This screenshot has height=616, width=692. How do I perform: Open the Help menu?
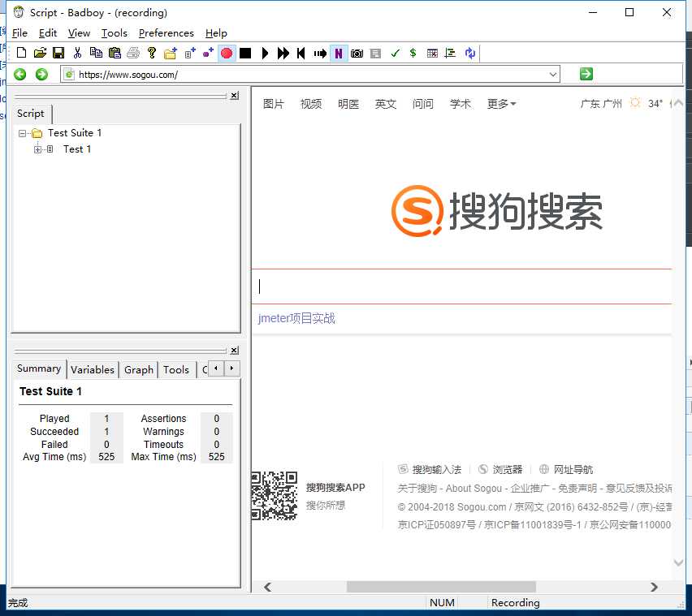pyautogui.click(x=216, y=33)
